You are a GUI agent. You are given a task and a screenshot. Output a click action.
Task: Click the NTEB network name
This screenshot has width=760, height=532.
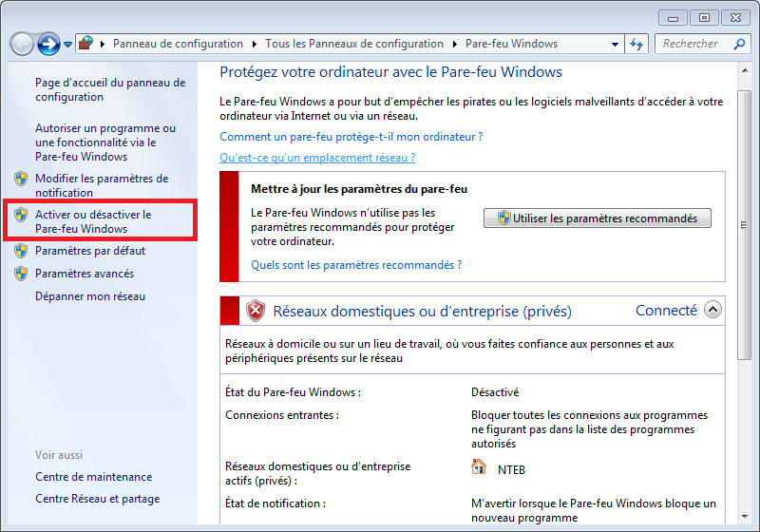(511, 470)
